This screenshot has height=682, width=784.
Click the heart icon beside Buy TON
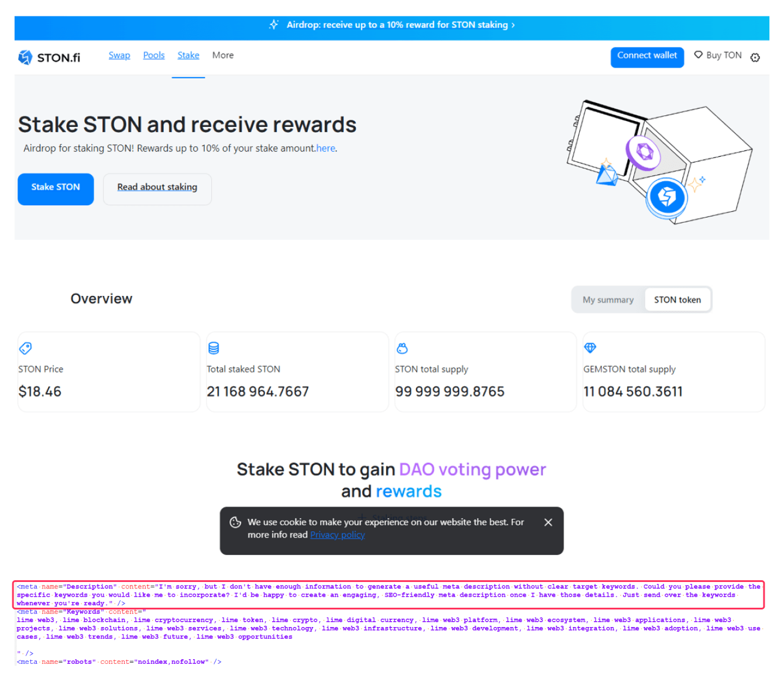coord(698,55)
